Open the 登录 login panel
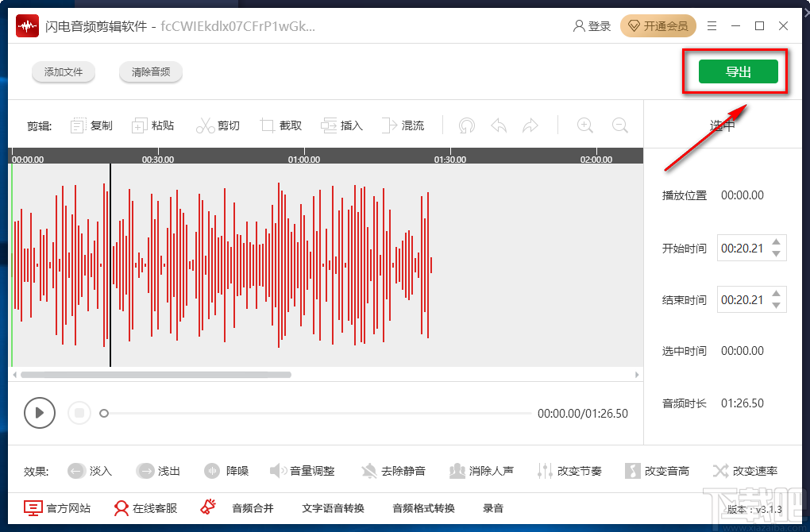This screenshot has height=532, width=810. click(x=592, y=25)
